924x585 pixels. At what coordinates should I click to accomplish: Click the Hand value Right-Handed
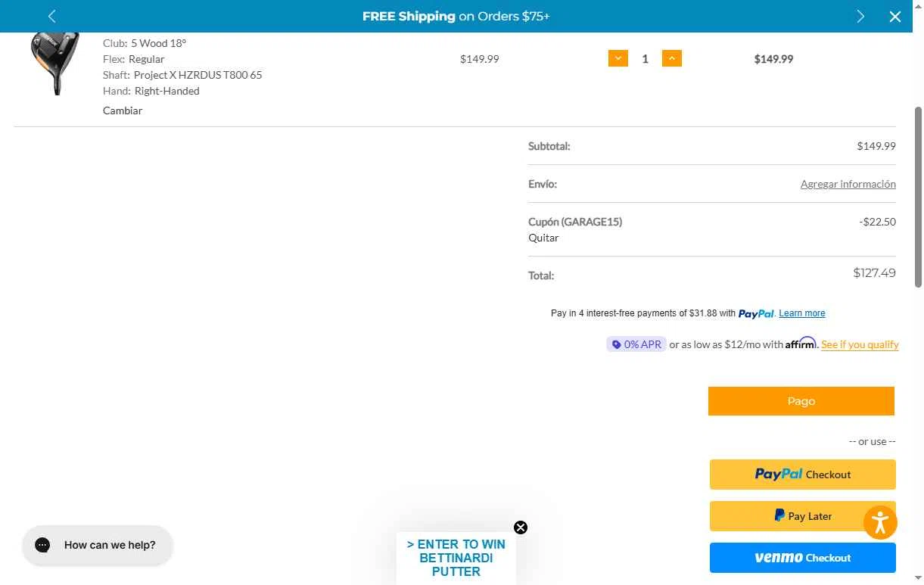tap(167, 91)
